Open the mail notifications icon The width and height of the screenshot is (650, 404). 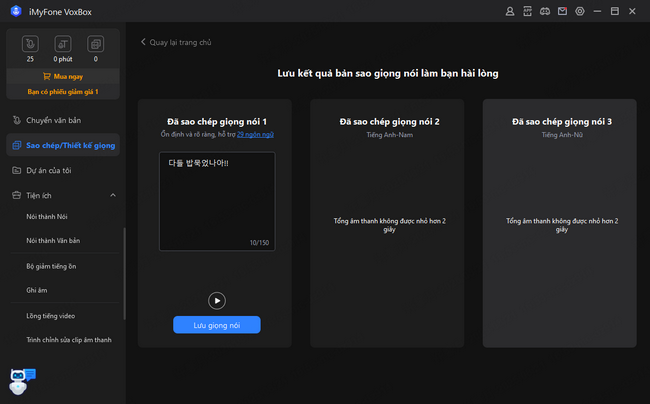(x=563, y=11)
